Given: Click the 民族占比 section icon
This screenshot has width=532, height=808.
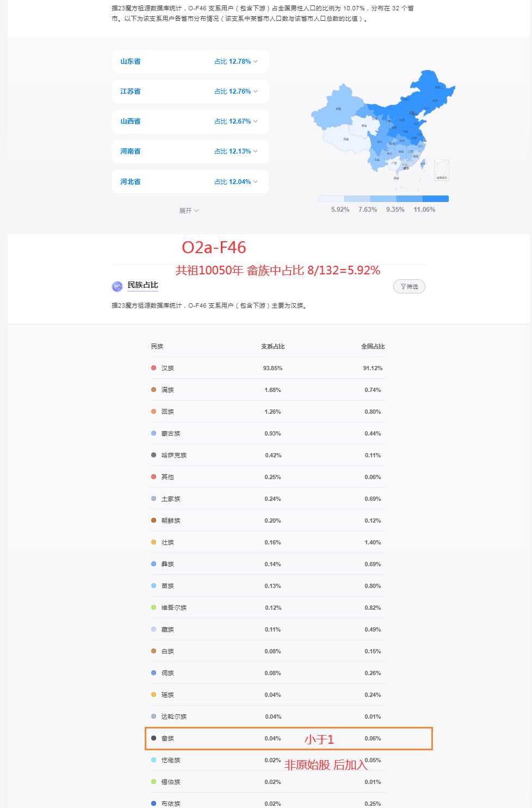Looking at the screenshot, I should 117,286.
